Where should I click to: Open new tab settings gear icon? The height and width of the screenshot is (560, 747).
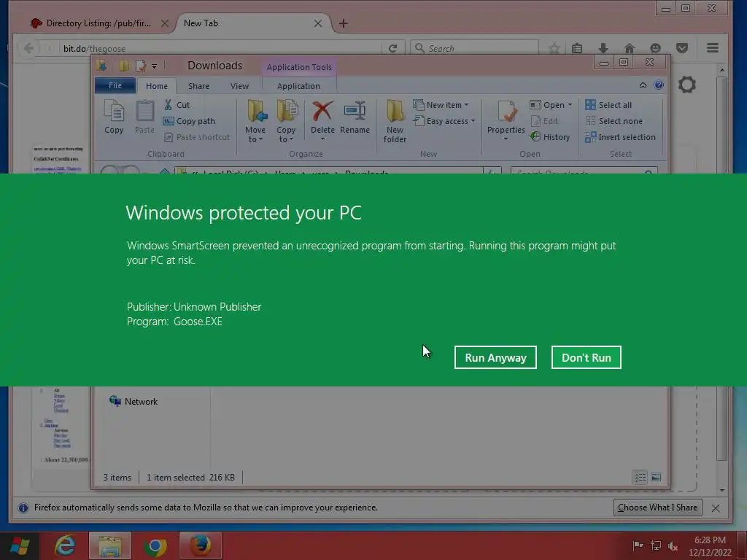[x=687, y=85]
